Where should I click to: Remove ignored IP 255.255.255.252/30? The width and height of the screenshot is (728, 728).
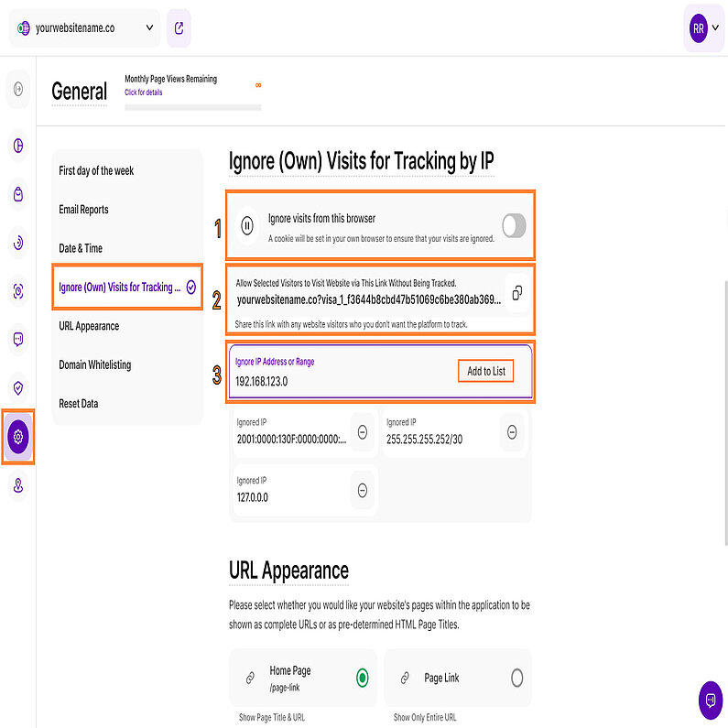point(513,433)
